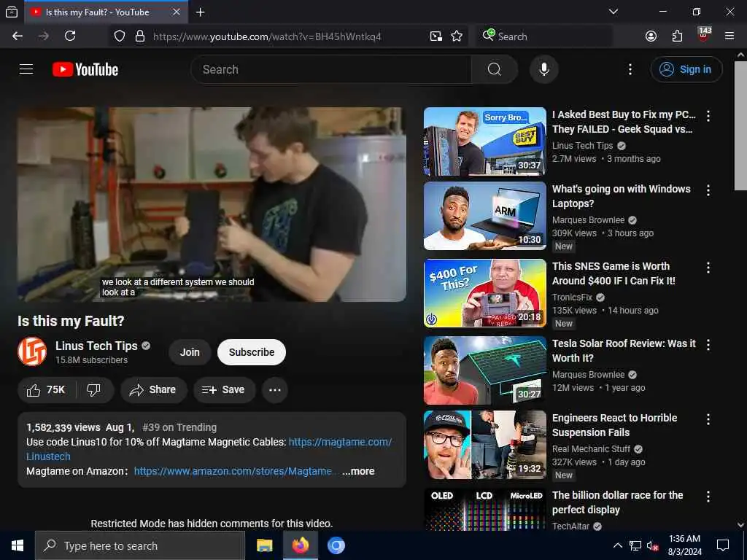The width and height of the screenshot is (747, 560).
Task: Open the Windows Start menu
Action: [x=18, y=545]
